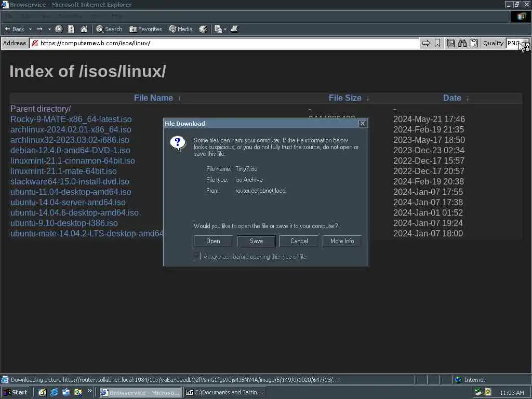Open slackware64-15.0-install-dvd.iso link
The height and width of the screenshot is (399, 532).
(x=70, y=181)
